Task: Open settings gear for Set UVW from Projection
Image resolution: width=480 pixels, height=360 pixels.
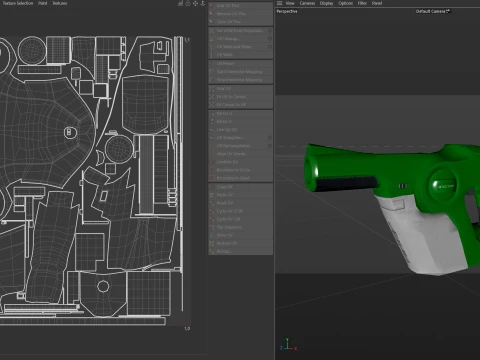Action: (270, 30)
